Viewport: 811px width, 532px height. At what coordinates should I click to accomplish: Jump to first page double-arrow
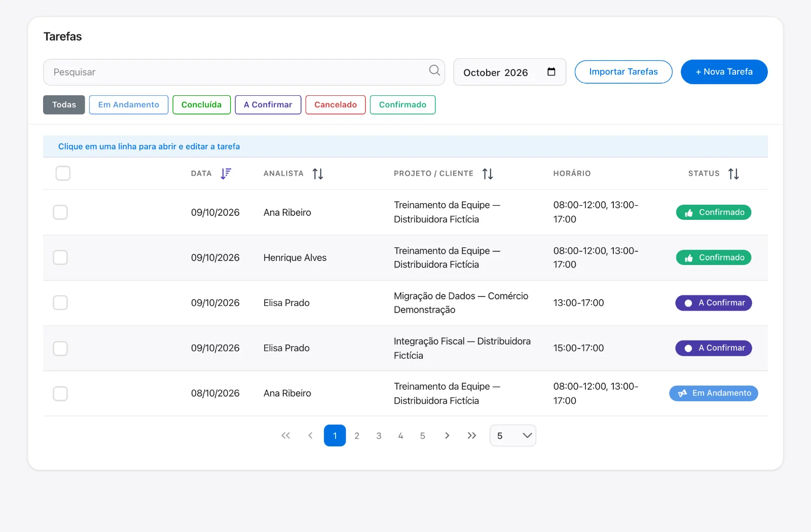(x=286, y=436)
